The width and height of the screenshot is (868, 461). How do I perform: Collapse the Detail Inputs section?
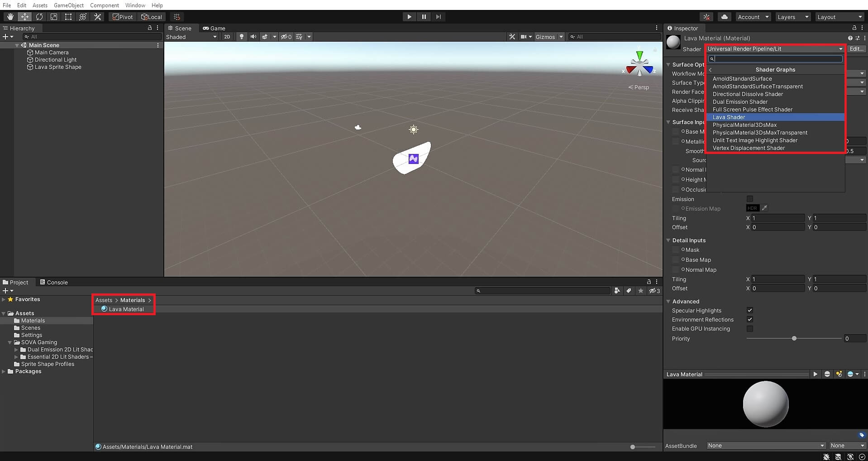668,240
